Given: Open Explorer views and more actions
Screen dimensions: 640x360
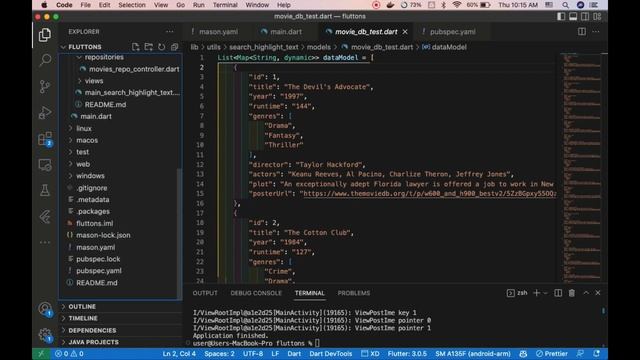Looking at the screenshot, I should [169, 32].
